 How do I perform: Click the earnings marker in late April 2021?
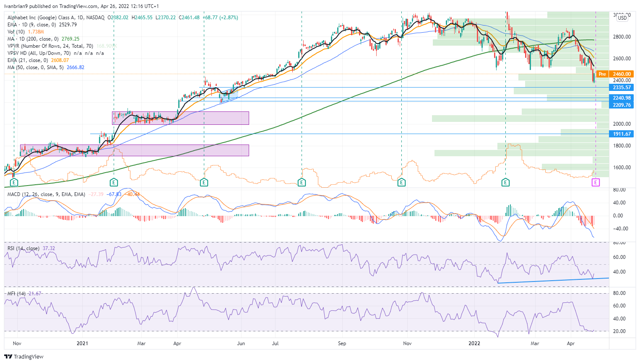point(204,182)
